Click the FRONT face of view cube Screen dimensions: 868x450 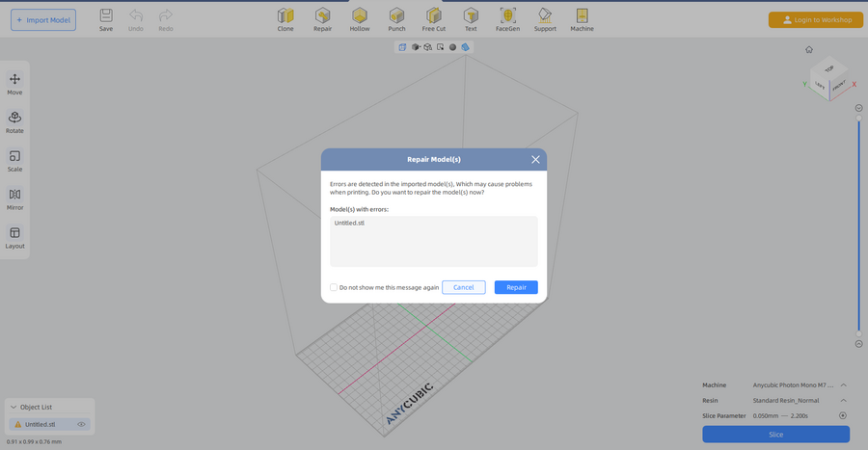[839, 86]
